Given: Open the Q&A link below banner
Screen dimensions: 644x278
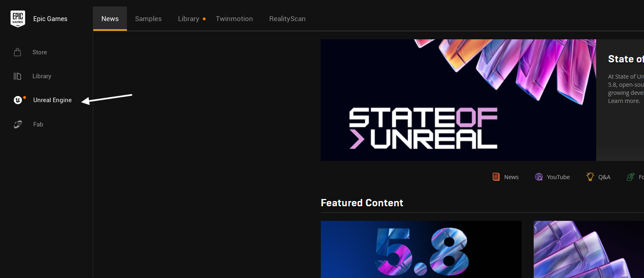Looking at the screenshot, I should [x=604, y=177].
